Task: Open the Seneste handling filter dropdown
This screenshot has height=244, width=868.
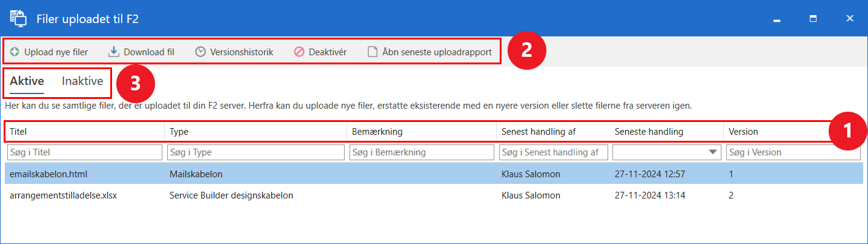Action: (x=713, y=152)
